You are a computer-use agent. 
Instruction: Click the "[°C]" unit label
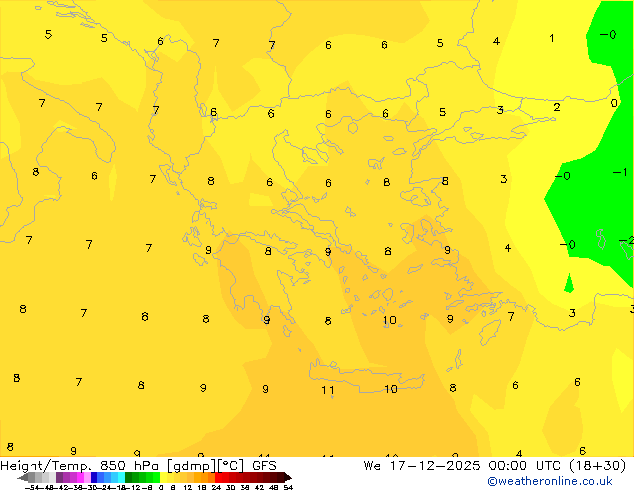(231, 466)
